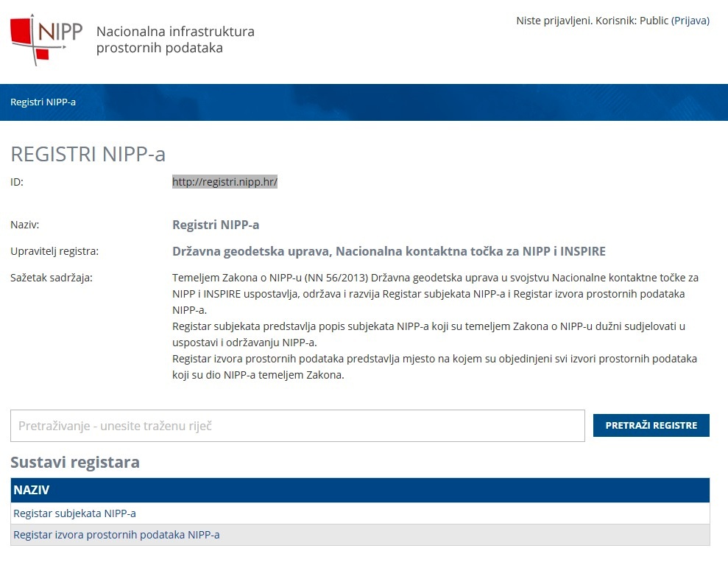Click 'Nacionalna infrastruktura prostornih podataka' header text

tap(175, 40)
